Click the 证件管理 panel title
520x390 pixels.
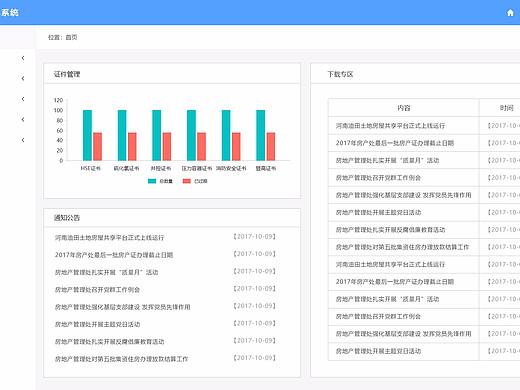(67, 74)
